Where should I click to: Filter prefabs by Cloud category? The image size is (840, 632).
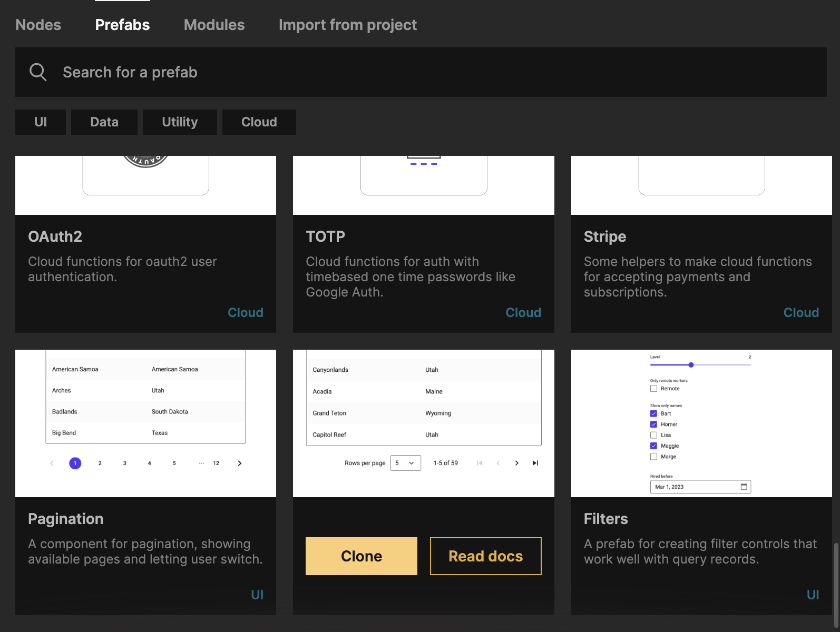click(259, 122)
